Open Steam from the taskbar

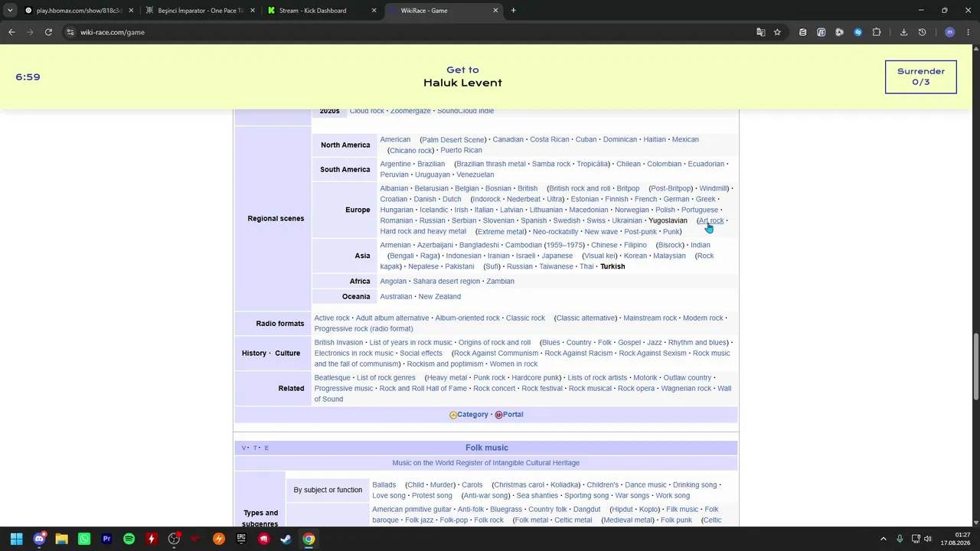tap(286, 539)
